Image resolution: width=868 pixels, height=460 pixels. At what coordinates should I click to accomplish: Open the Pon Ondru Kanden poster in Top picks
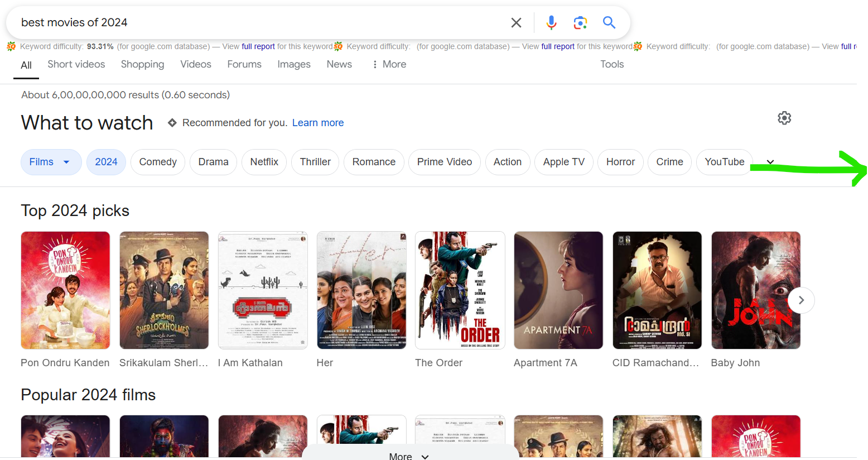65,290
